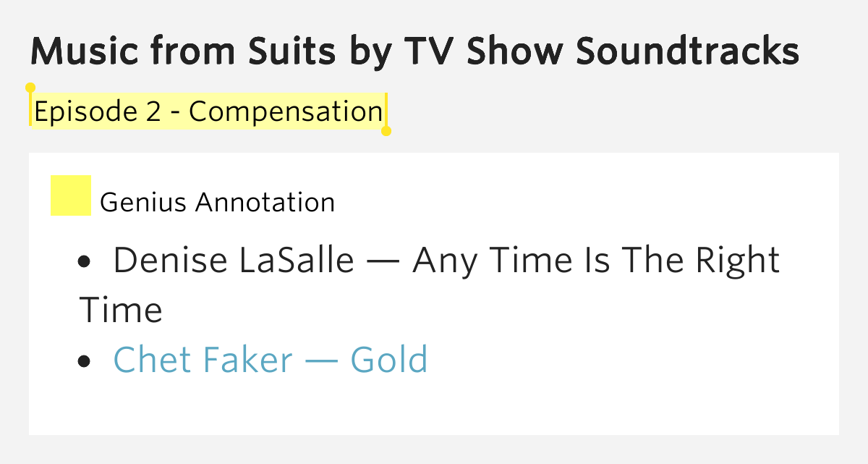Click the Chet Faker artist name

click(203, 360)
